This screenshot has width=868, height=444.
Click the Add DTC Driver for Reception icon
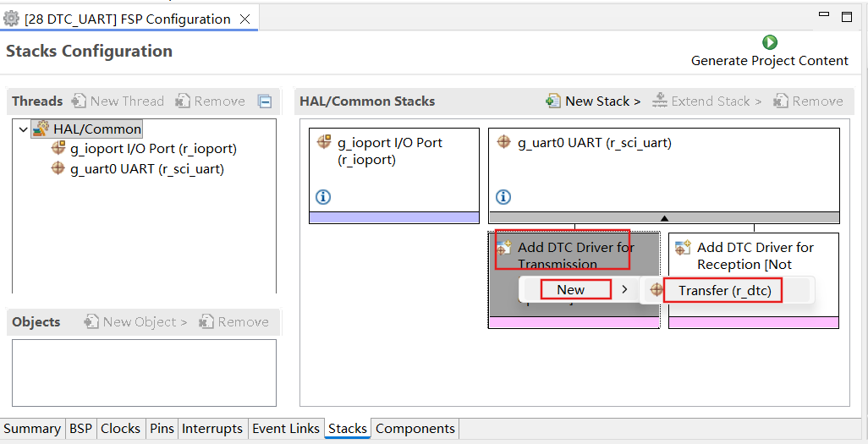[x=683, y=248]
